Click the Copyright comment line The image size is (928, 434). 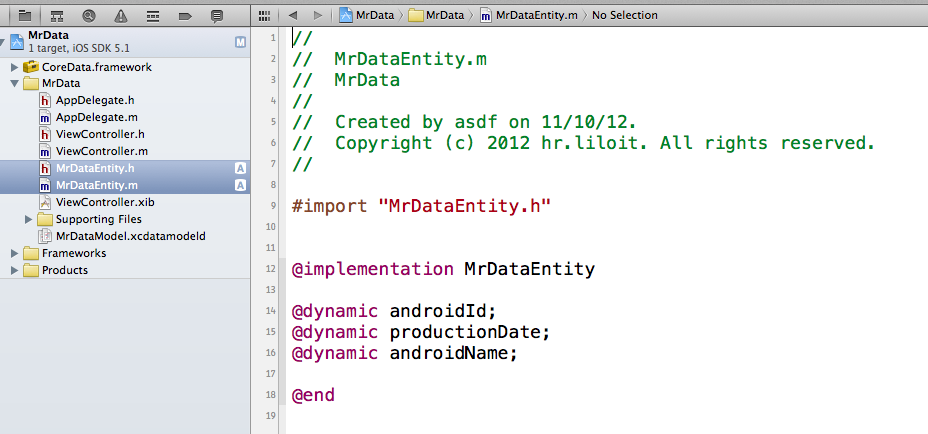coord(583,143)
